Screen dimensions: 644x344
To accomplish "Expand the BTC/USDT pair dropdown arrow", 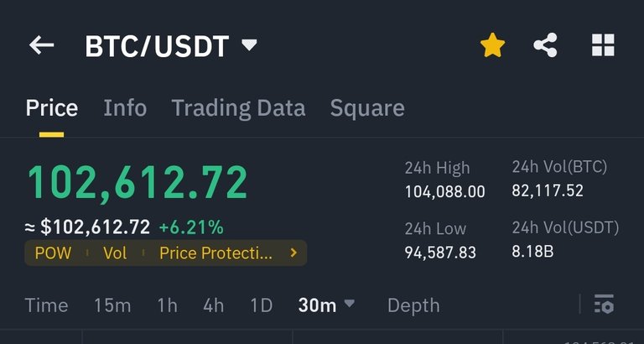I will (x=249, y=44).
